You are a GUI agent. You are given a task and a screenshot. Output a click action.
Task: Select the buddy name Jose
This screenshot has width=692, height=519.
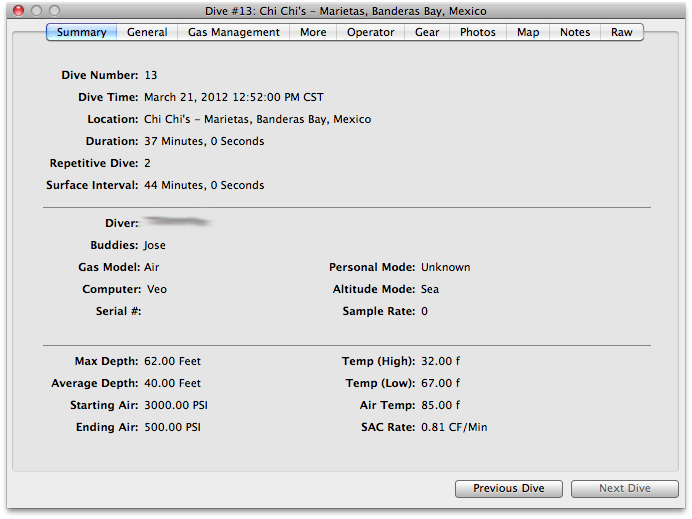[x=155, y=245]
